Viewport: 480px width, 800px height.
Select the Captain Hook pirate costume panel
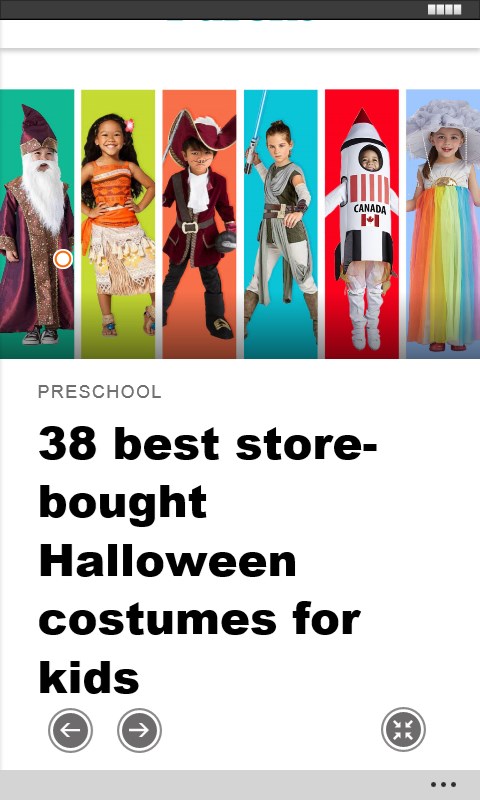coord(199,224)
